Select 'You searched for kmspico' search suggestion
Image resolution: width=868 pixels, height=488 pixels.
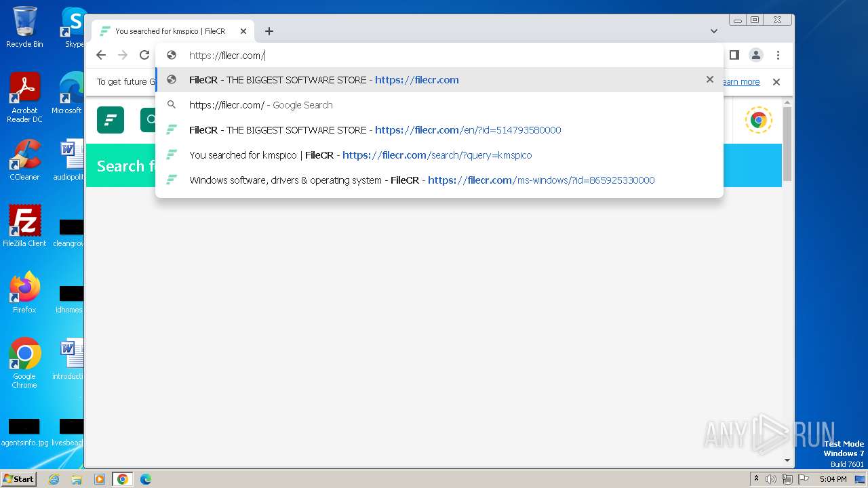[439, 155]
